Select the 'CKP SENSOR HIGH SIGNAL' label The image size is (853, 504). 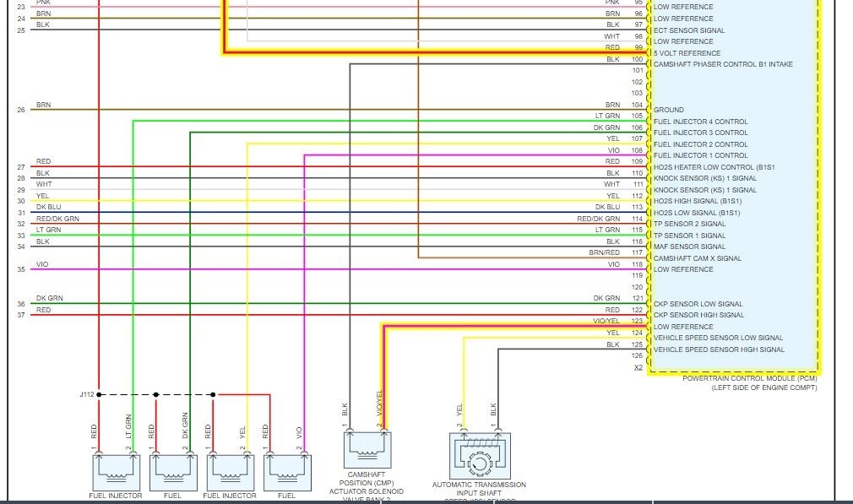[698, 316]
